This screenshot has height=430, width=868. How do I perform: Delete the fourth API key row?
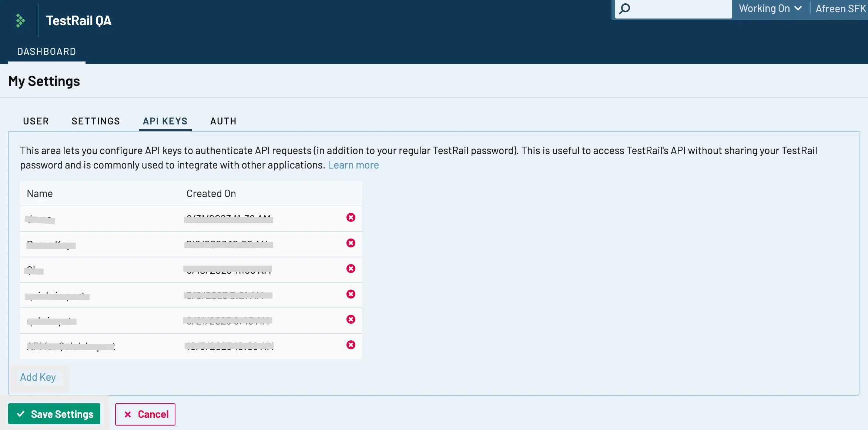pos(351,294)
